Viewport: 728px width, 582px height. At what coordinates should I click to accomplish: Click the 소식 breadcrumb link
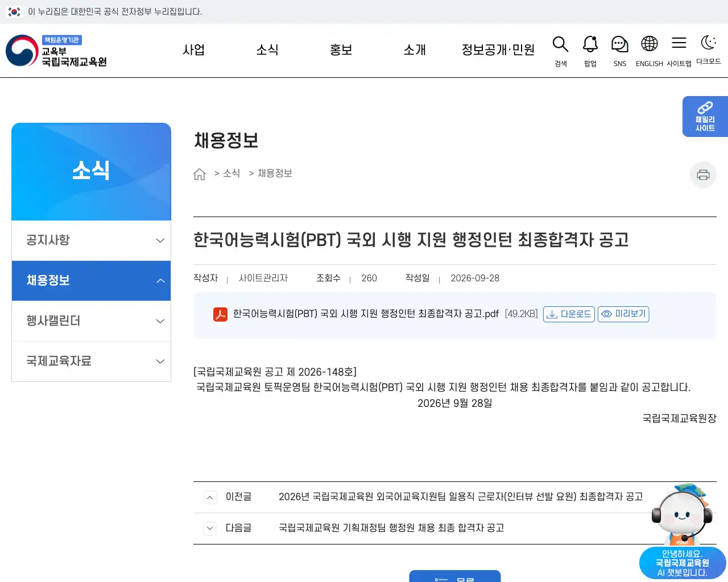[231, 173]
